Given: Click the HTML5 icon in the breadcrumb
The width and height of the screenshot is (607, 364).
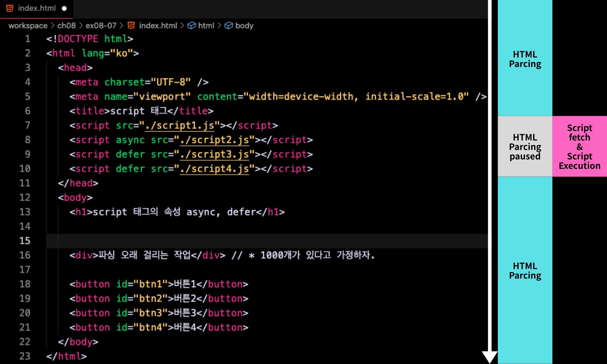Looking at the screenshot, I should click(x=131, y=25).
